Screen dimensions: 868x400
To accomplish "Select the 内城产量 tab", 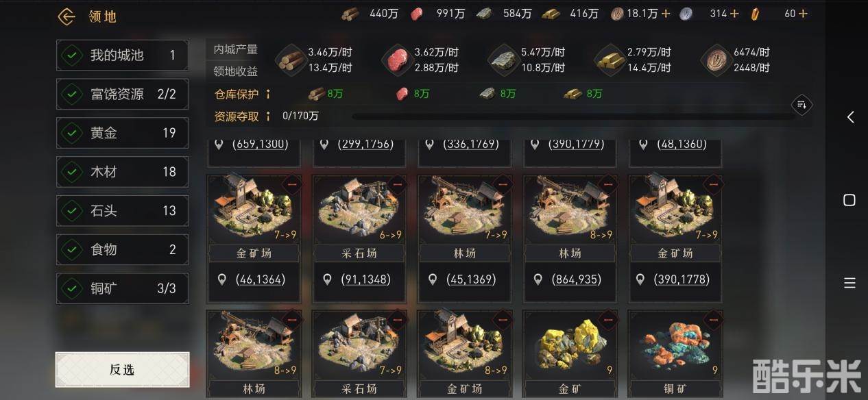I will click(x=235, y=49).
